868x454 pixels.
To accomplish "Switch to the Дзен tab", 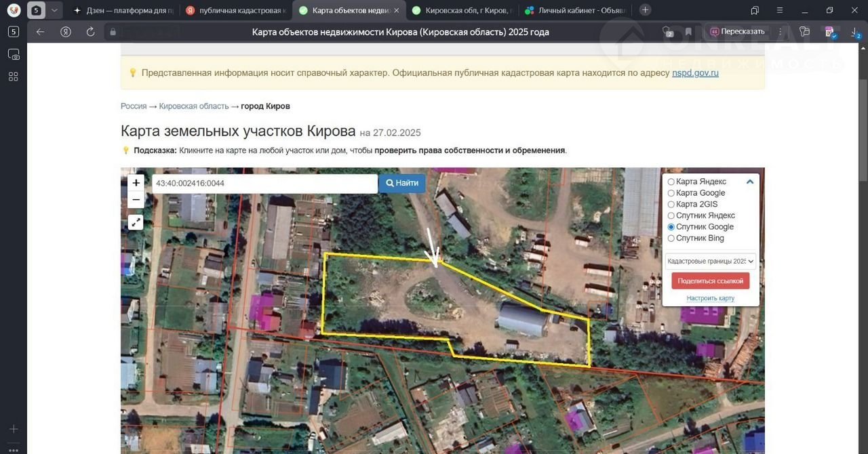I will tap(123, 10).
